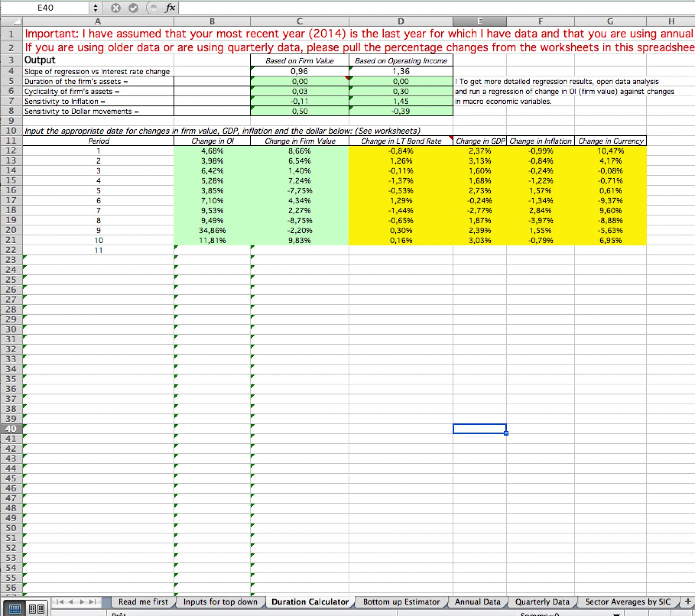Open the Annual Data tab
Image resolution: width=695 pixels, height=616 pixels.
(x=477, y=602)
